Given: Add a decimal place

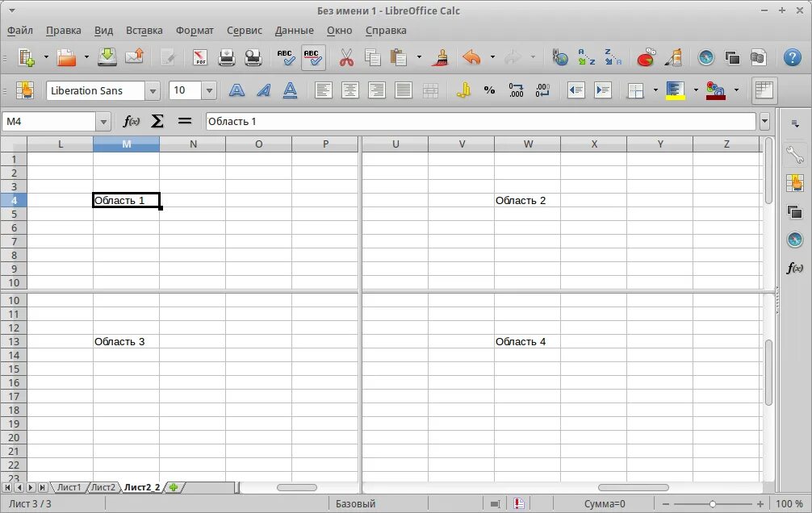Looking at the screenshot, I should [x=516, y=90].
